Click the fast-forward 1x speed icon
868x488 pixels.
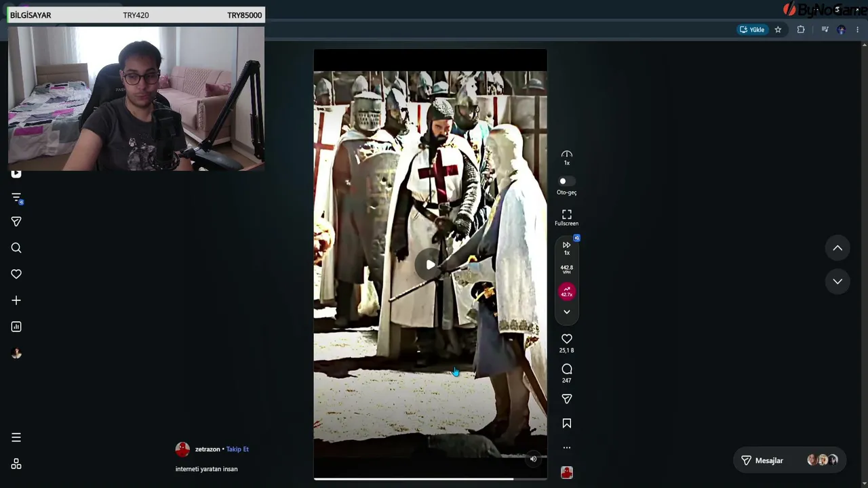click(x=567, y=248)
